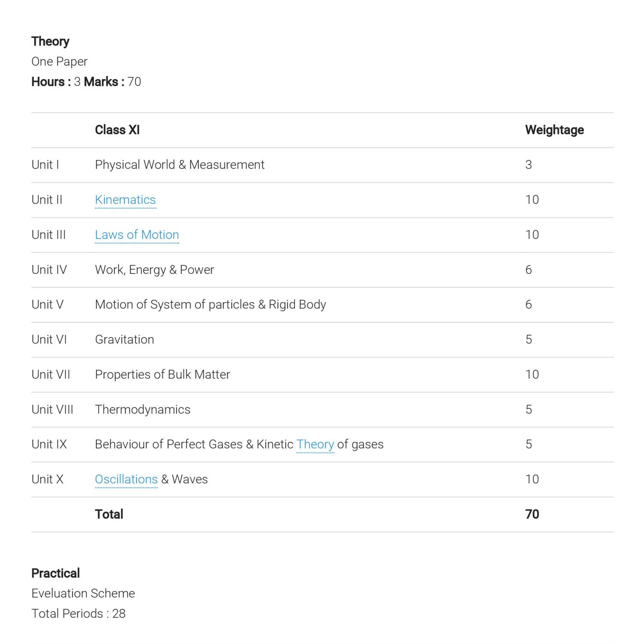This screenshot has height=644, width=644.
Task: Open the Oscillations link
Action: click(x=126, y=479)
